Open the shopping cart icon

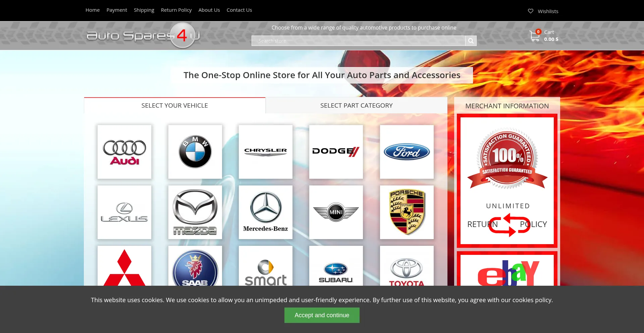pyautogui.click(x=534, y=36)
